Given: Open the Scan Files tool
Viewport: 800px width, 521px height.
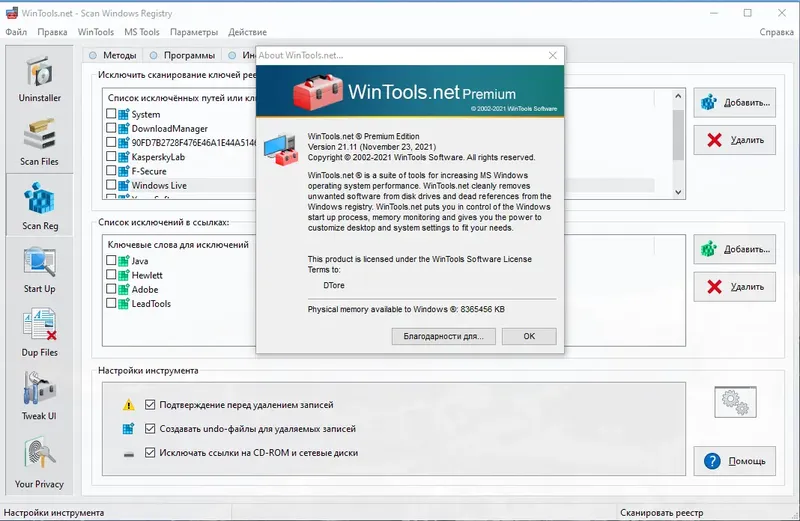Looking at the screenshot, I should pyautogui.click(x=39, y=141).
